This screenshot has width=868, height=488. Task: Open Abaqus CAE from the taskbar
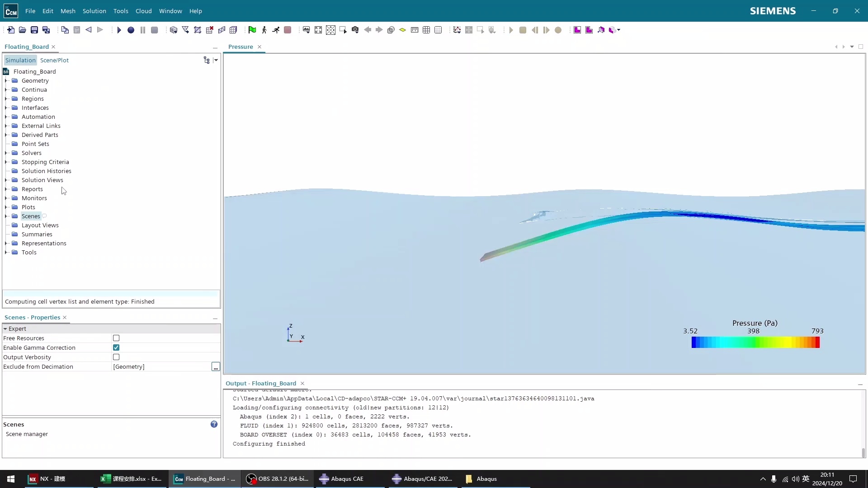click(342, 479)
